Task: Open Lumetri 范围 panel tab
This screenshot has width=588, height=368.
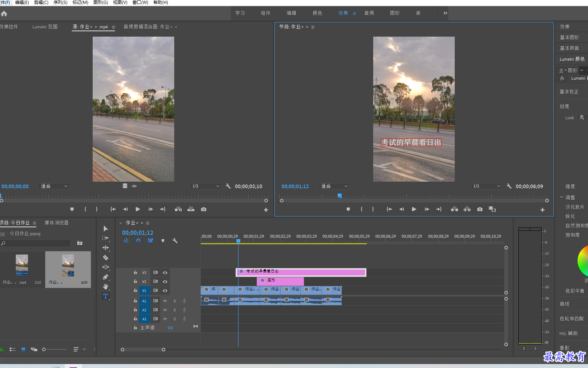Action: [x=45, y=27]
